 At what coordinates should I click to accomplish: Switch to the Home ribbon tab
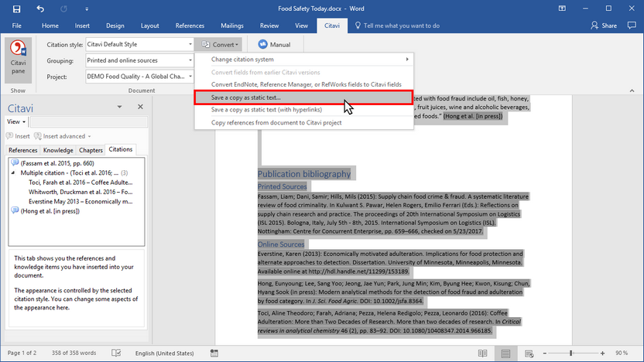pos(50,26)
